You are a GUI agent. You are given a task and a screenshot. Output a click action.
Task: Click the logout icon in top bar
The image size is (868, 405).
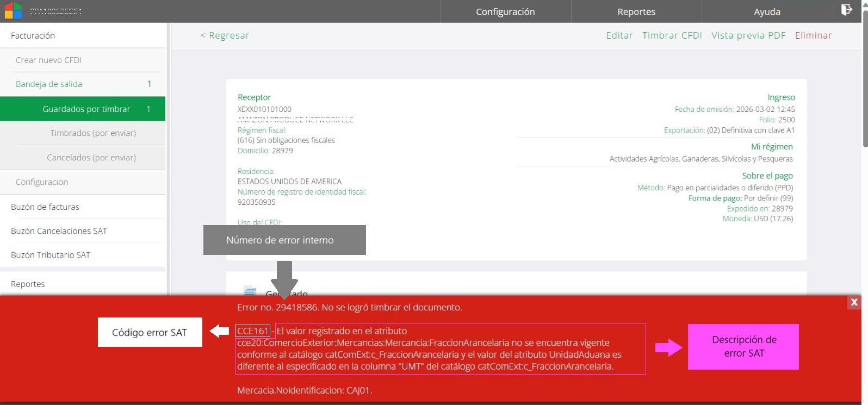coord(847,10)
